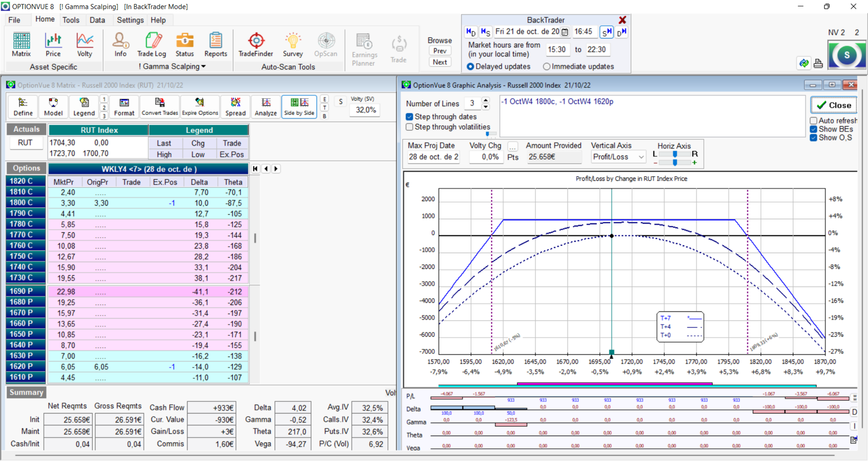Adjust the Horiz Axis minus-plus zoom slider
This screenshot has width=868, height=461.
coord(675,163)
